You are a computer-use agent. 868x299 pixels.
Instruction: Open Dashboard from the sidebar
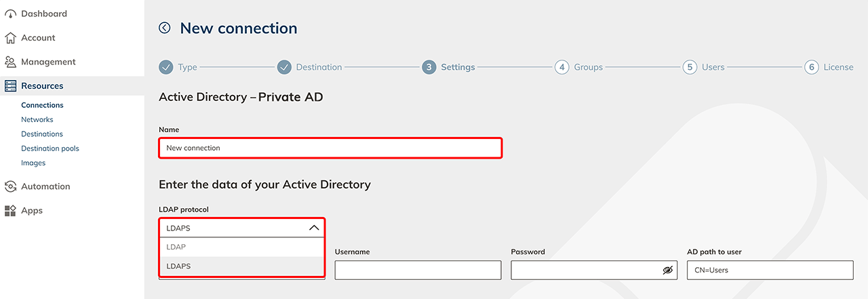click(x=43, y=14)
